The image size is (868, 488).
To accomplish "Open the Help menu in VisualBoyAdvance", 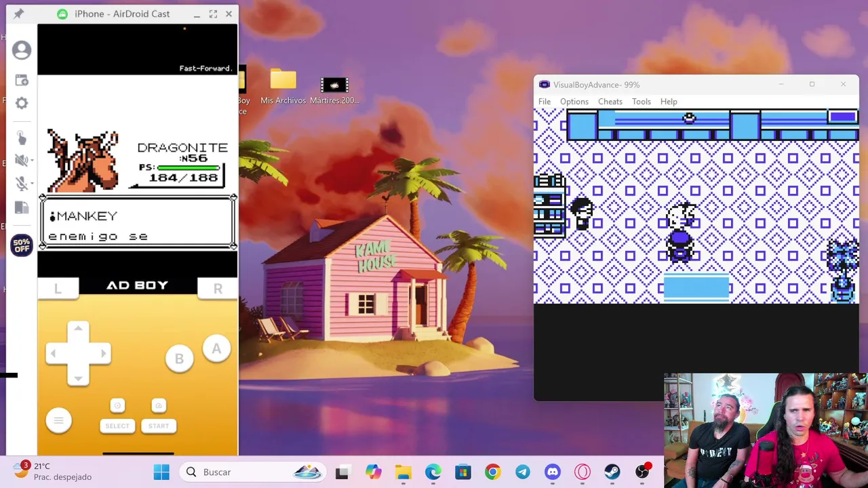I will click(x=669, y=102).
